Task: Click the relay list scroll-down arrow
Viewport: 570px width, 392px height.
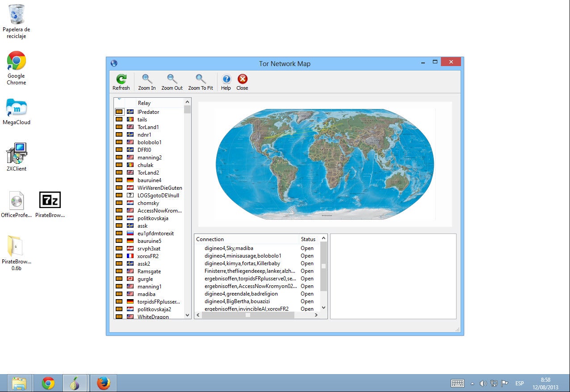Action: click(187, 315)
